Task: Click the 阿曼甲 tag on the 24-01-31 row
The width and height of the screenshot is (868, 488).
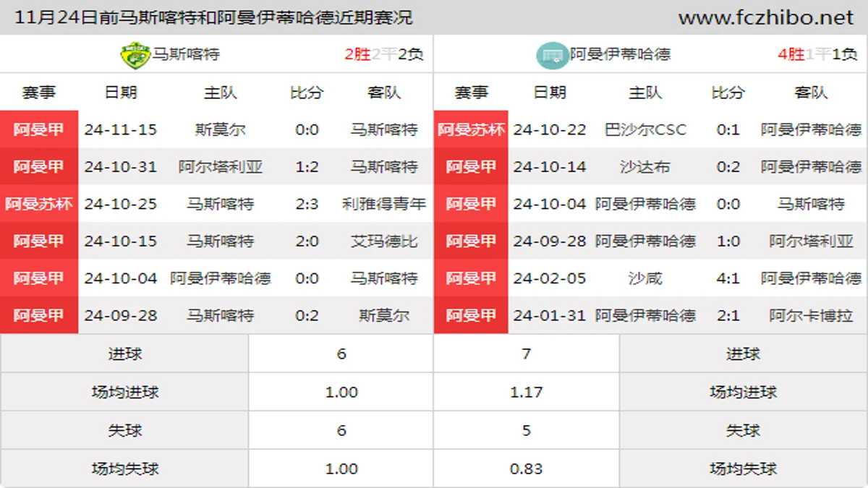Action: tap(471, 315)
